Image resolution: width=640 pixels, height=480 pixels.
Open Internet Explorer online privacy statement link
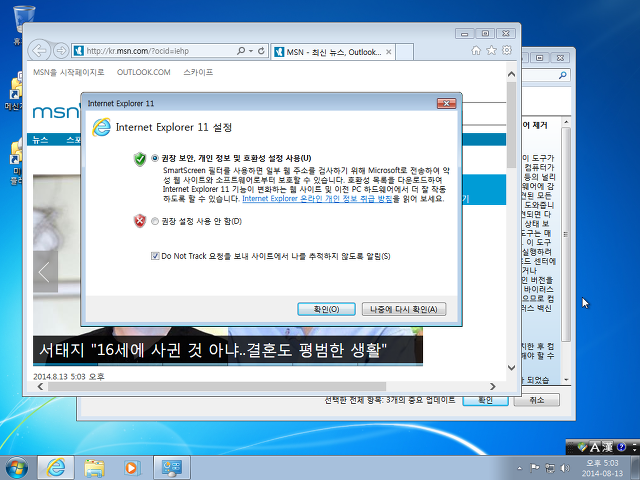(317, 199)
